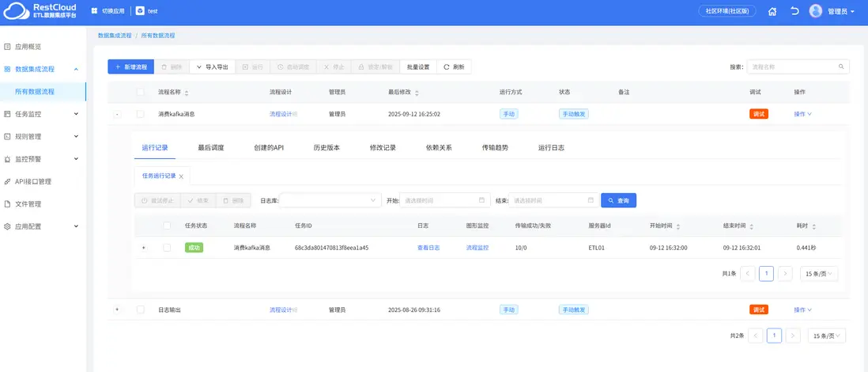Click the 文件管理 sidebar icon

coord(8,203)
